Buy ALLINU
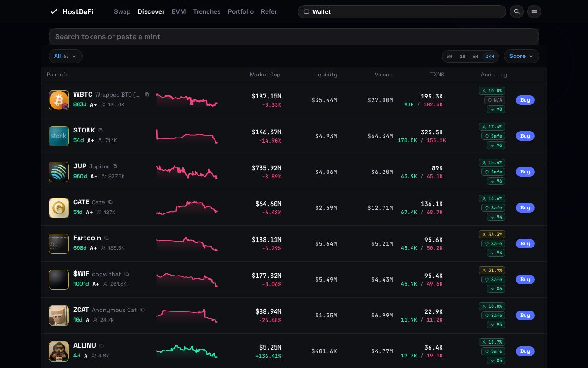This screenshot has width=588, height=368. tap(525, 351)
